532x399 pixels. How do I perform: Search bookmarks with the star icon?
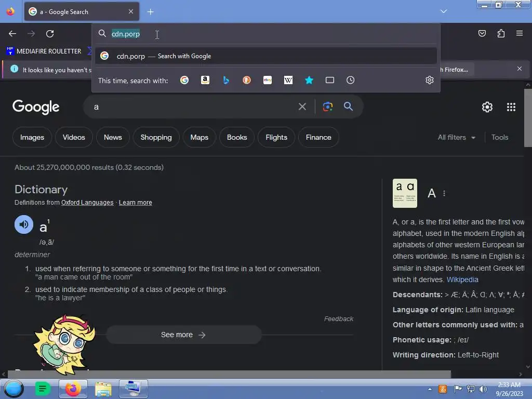tap(309, 80)
